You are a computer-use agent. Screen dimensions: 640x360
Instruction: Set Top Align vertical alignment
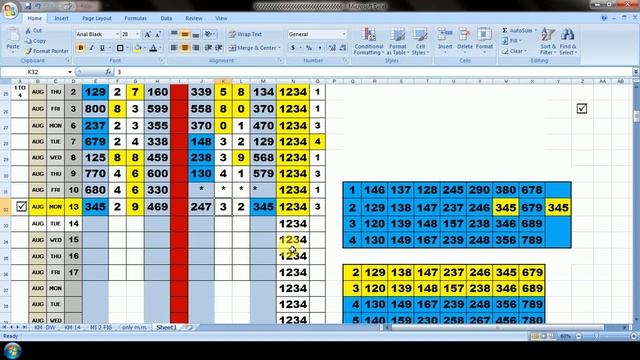point(174,34)
